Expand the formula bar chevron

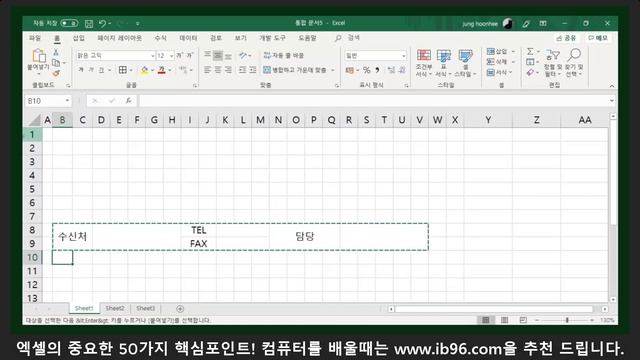tap(611, 101)
